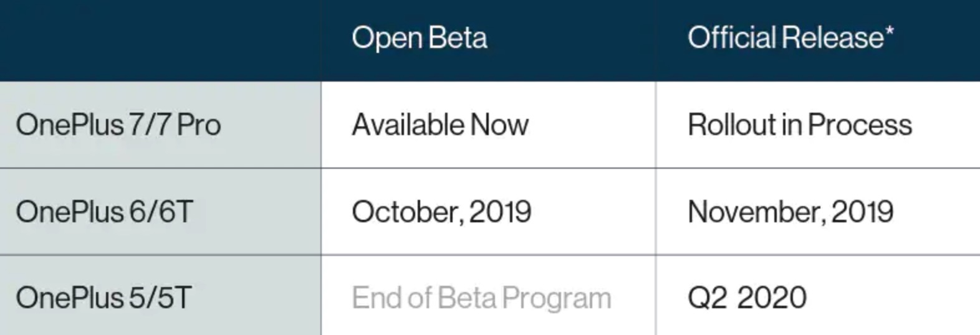The image size is (980, 335).
Task: Select the "OnePlus 7/7 Pro" row label
Action: [x=118, y=125]
